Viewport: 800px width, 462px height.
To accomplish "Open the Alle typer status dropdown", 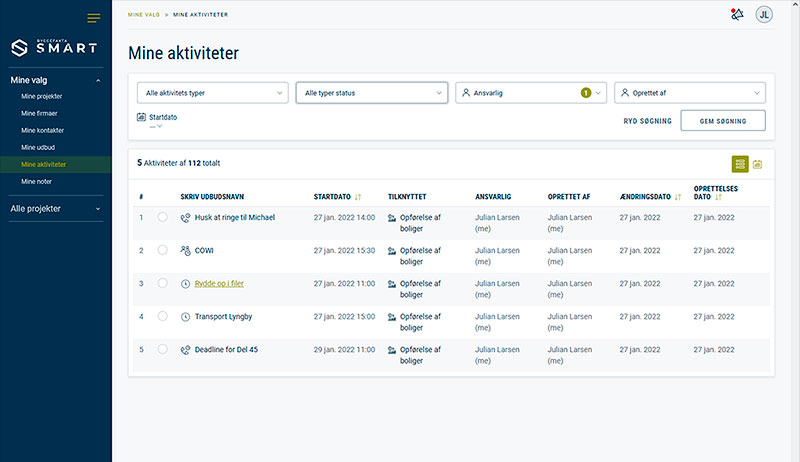I will 370,93.
